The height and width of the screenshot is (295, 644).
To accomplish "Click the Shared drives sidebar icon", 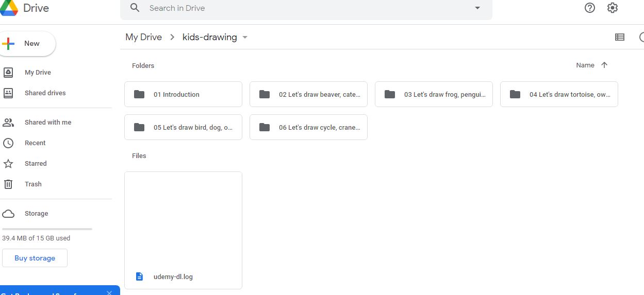I will [8, 93].
